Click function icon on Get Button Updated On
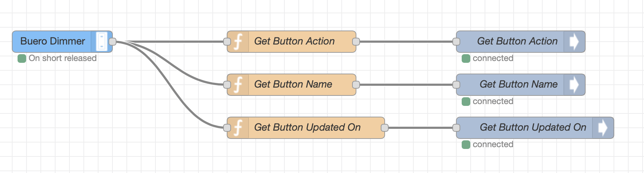 238,128
